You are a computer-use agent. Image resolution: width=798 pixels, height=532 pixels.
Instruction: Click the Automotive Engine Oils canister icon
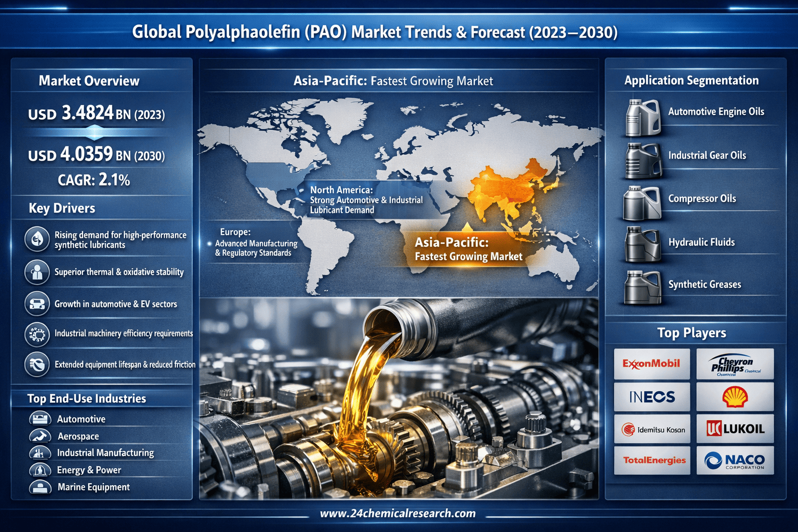point(642,117)
